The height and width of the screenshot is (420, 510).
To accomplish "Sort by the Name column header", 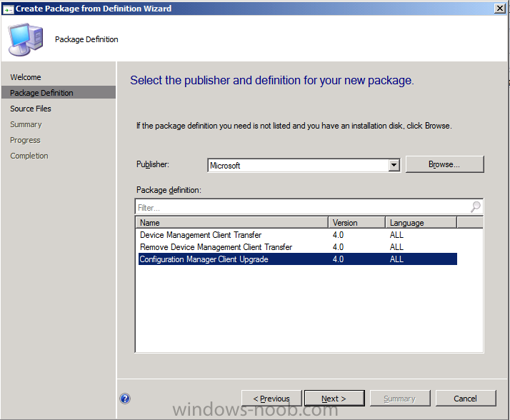I will [x=231, y=223].
